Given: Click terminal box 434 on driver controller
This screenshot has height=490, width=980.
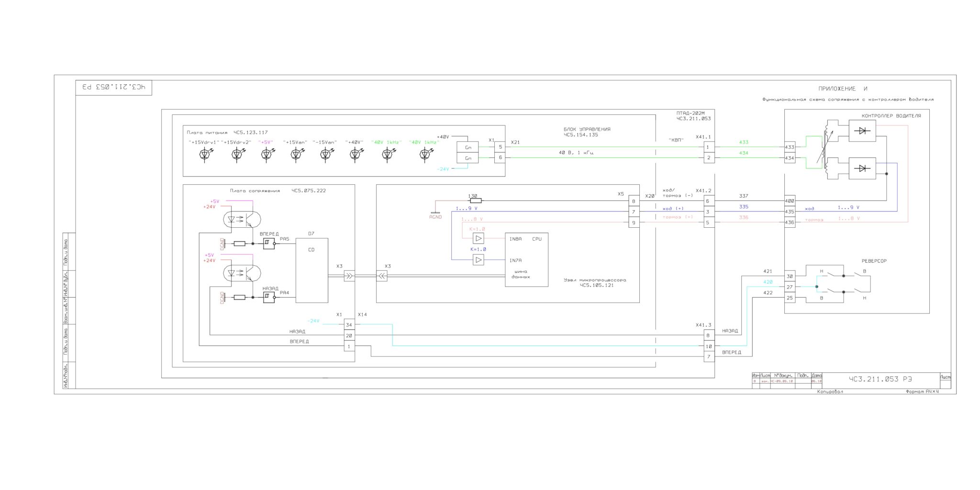Looking at the screenshot, I should [790, 158].
